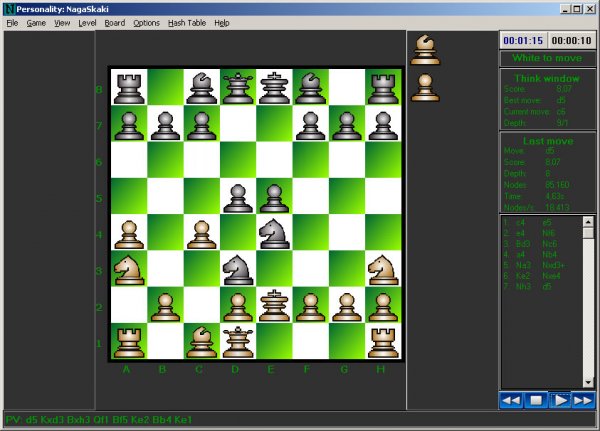
Task: Click the white knight on a3
Action: tap(127, 268)
